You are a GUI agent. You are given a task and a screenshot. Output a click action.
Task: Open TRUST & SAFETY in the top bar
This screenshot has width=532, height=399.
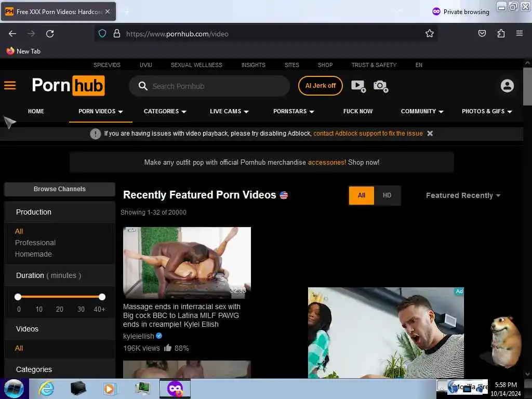(374, 65)
